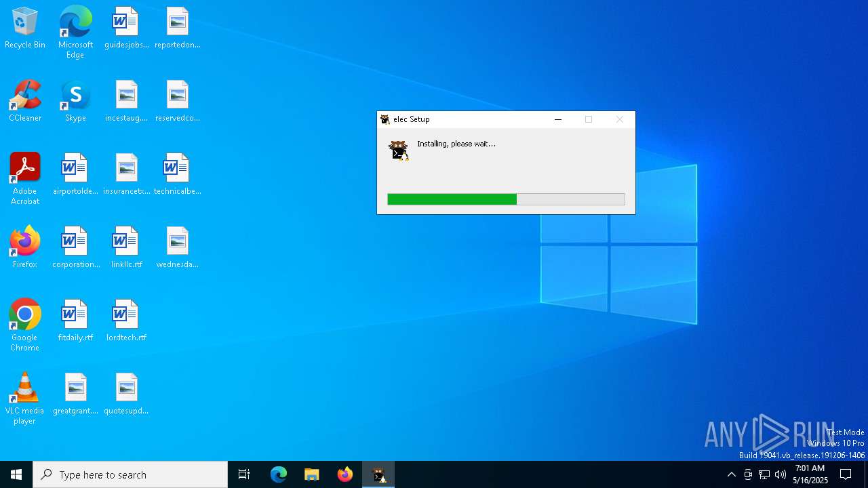Minimize the elec Setup window
The image size is (868, 488).
coord(558,119)
